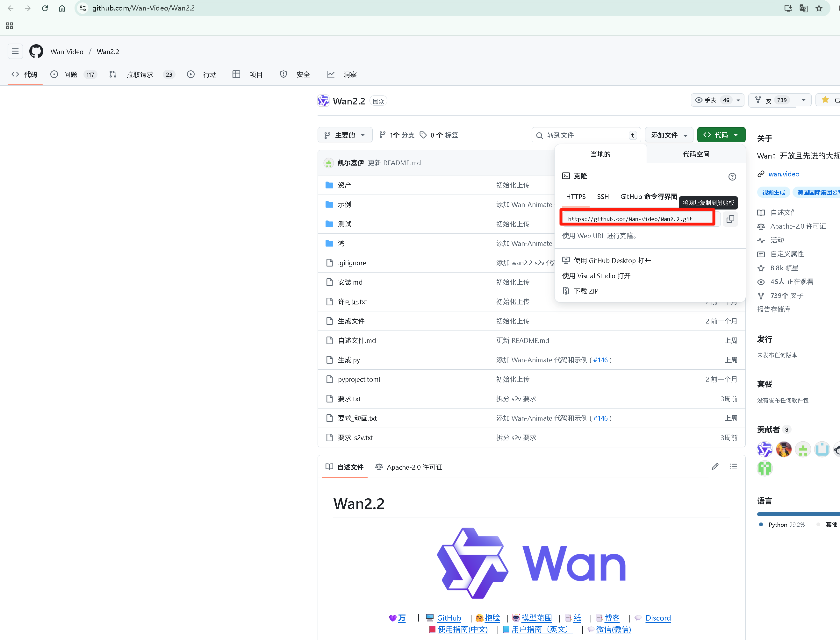Click the commit author avatar for 凯尔塞伊
Screen dimensions: 840x640
tap(328, 163)
